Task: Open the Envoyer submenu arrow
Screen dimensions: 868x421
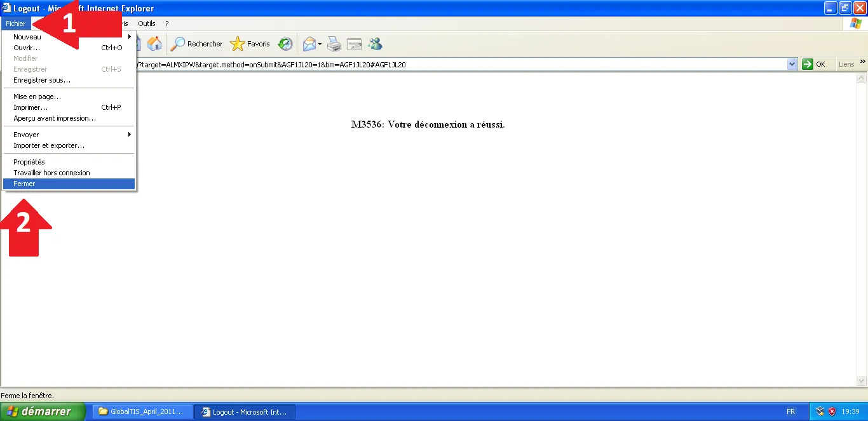Action: [x=129, y=134]
